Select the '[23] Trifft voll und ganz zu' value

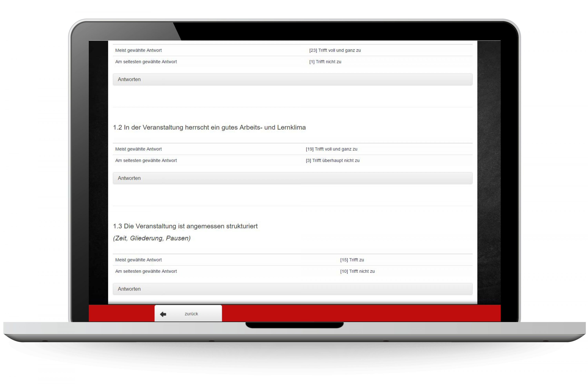(x=335, y=50)
